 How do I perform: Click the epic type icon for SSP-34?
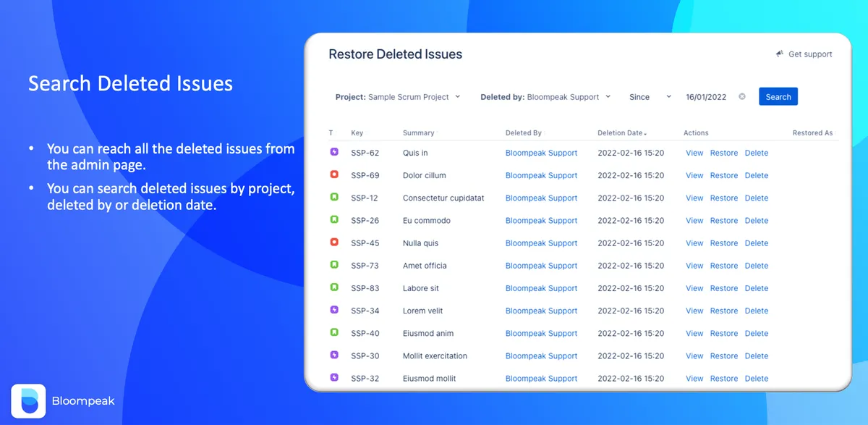click(x=334, y=310)
